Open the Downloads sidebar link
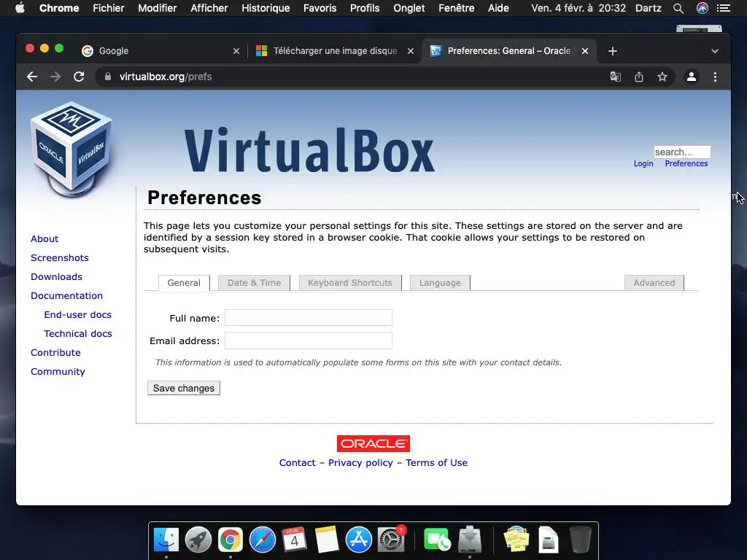The height and width of the screenshot is (560, 747). point(56,276)
